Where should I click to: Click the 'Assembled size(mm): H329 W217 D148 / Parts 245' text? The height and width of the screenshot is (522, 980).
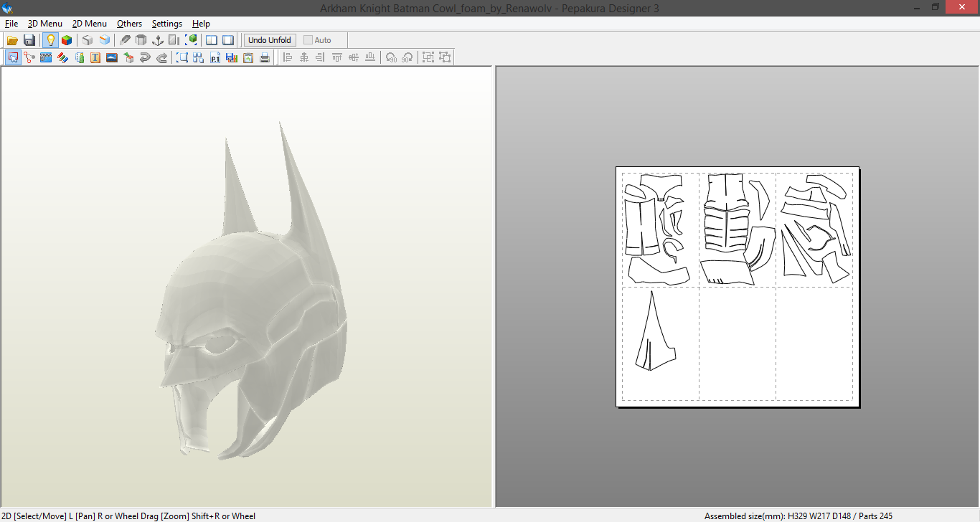pos(798,516)
